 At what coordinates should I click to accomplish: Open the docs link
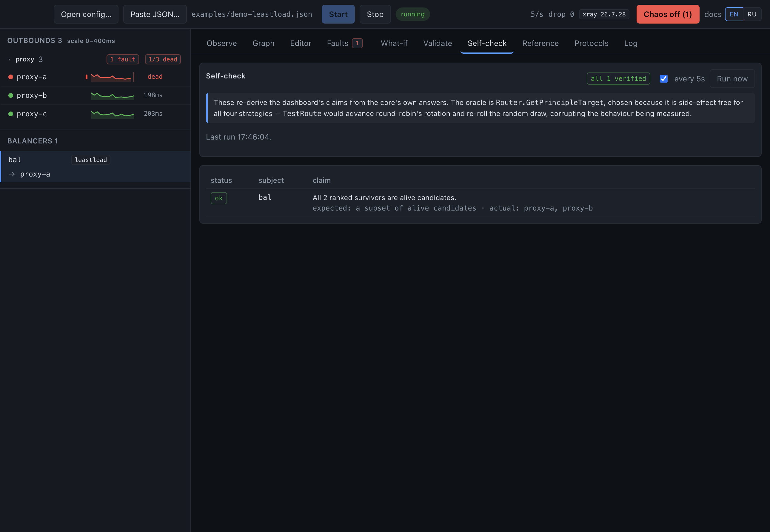click(x=713, y=14)
